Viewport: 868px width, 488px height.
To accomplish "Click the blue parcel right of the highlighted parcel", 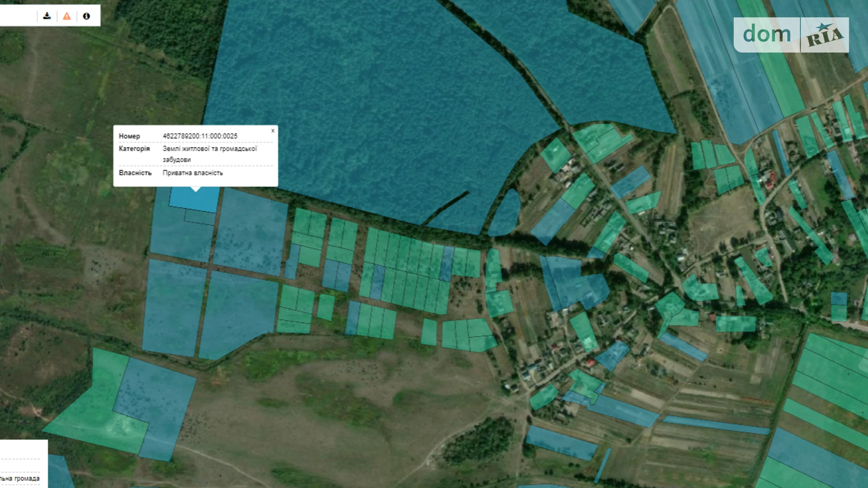I will [251, 232].
